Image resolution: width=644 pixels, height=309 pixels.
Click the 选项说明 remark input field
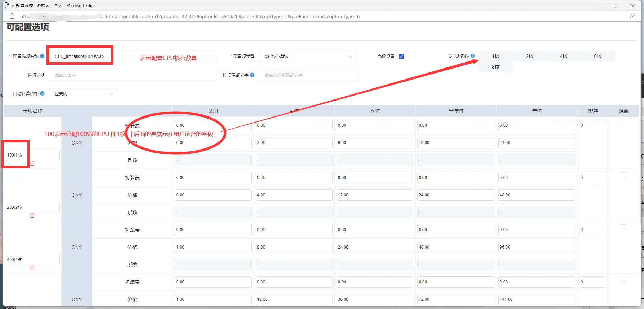tap(132, 75)
